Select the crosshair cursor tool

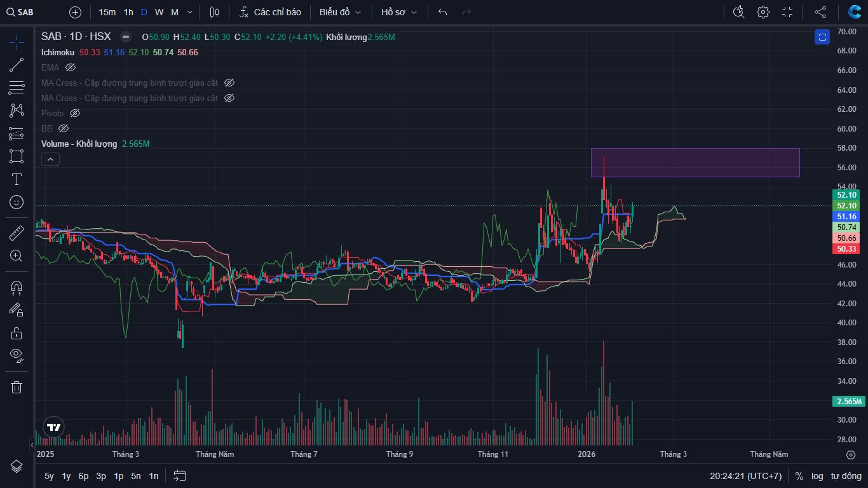(x=17, y=42)
